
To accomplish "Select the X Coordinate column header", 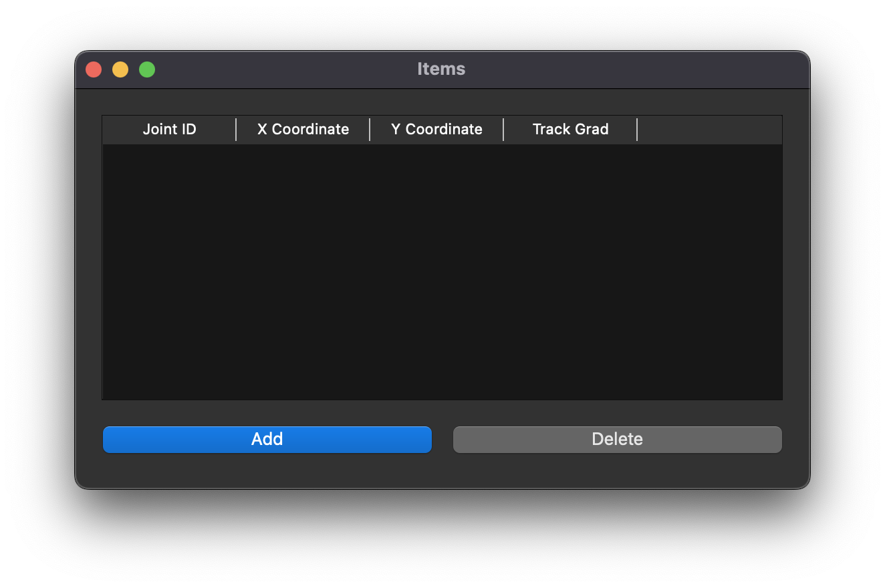I will 303,130.
